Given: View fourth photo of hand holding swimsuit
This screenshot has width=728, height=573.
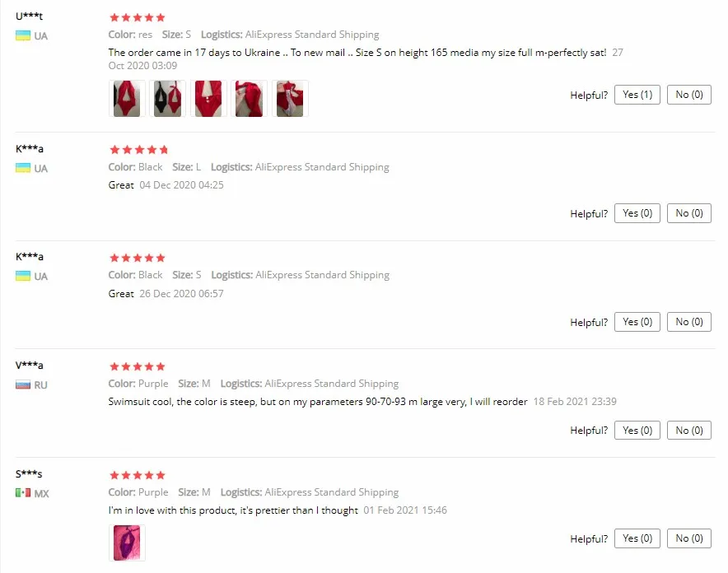Looking at the screenshot, I should pos(249,98).
